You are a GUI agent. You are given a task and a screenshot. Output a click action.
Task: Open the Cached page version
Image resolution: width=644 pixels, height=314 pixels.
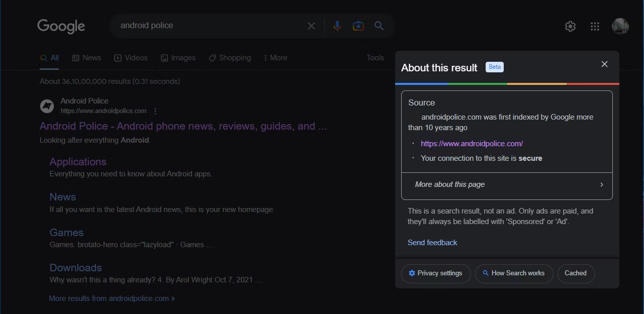point(576,273)
